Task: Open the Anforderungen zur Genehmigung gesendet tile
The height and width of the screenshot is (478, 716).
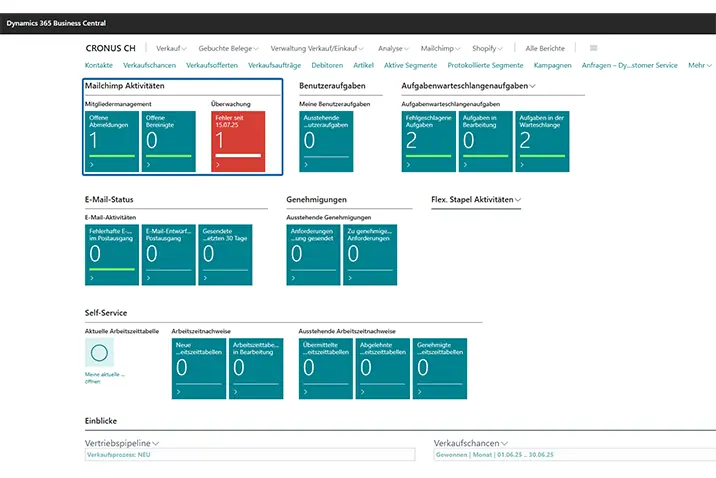Action: [313, 255]
